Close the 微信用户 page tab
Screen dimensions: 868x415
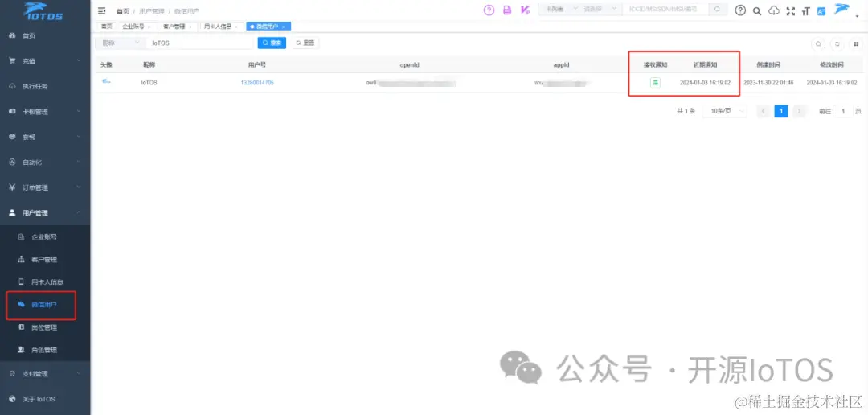(x=284, y=27)
